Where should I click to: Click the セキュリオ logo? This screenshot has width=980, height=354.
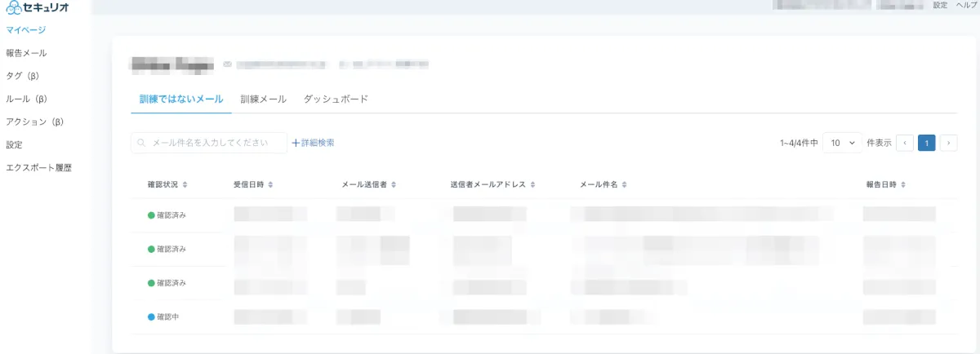tap(38, 7)
